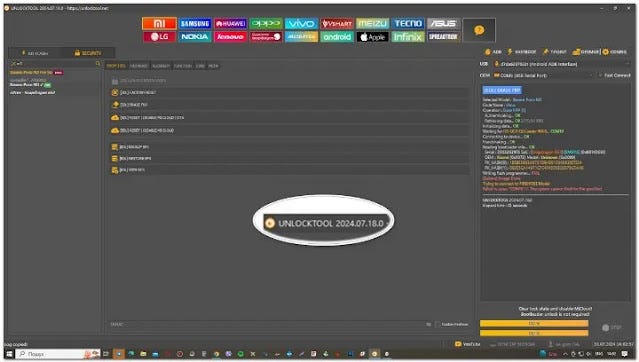Click the blue [EDL] ERASE FRP log header
639x362 pixels.
[502, 90]
